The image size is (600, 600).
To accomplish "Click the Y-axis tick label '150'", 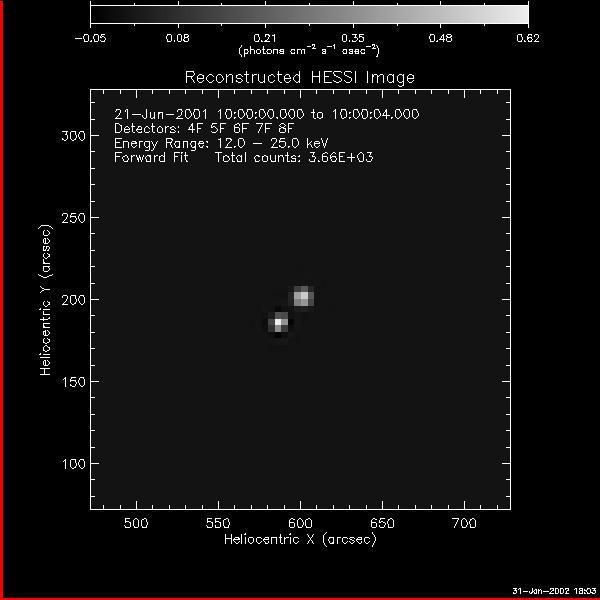I will coord(73,382).
